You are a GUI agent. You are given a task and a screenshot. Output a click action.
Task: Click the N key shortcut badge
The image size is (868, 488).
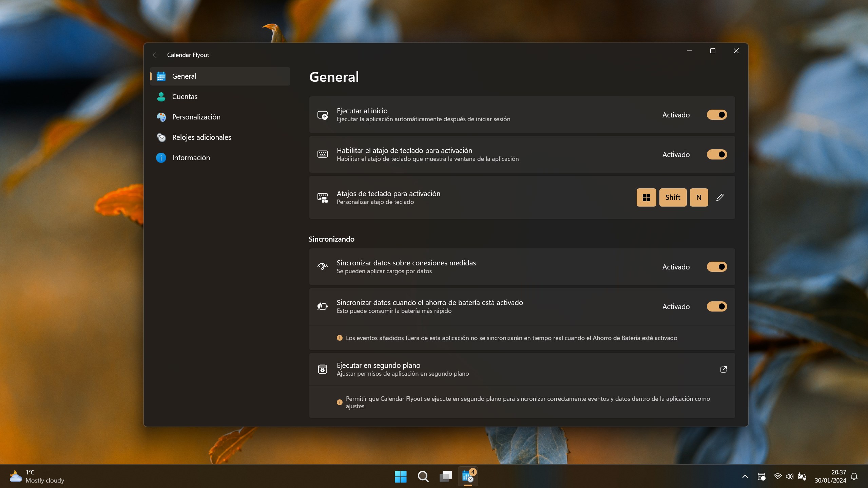coord(699,197)
